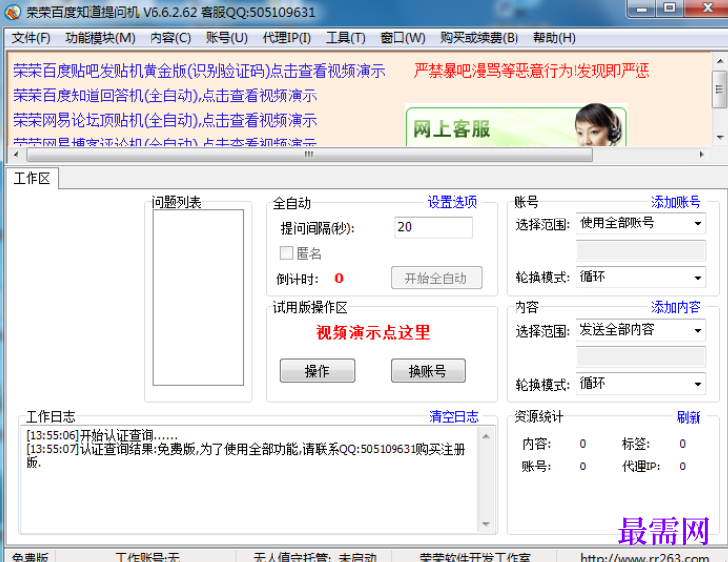This screenshot has width=728, height=562.
Task: Minimize the application window
Action: (642, 8)
